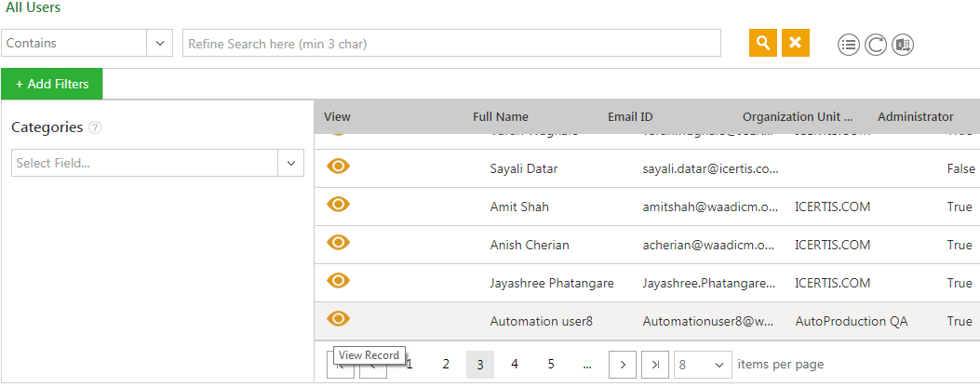Go to page 5 of results
The image size is (980, 387).
coord(551,365)
